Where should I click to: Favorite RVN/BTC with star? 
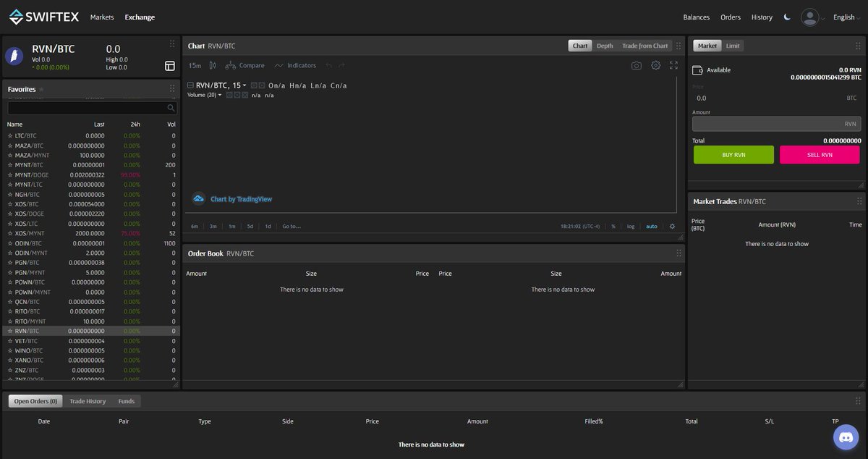10,331
